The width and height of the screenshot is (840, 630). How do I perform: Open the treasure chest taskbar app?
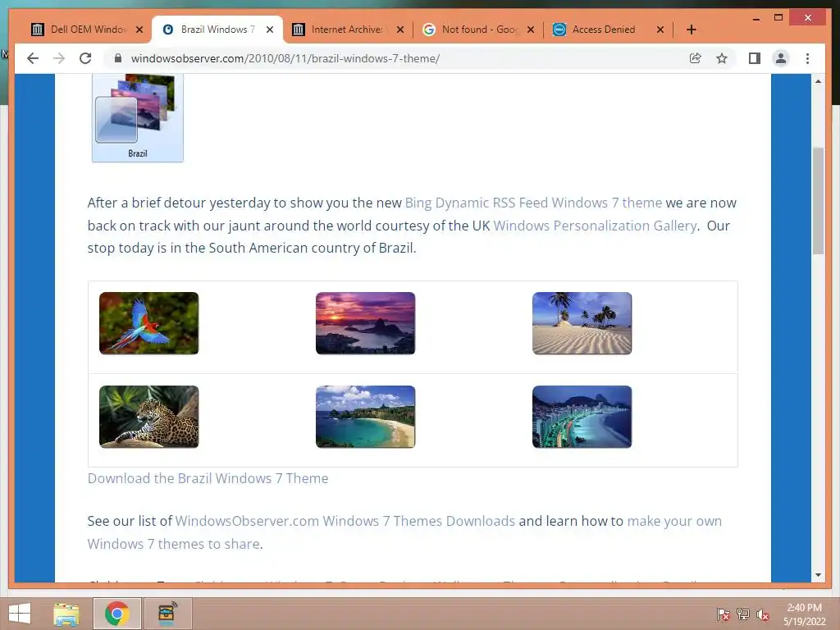pyautogui.click(x=167, y=614)
